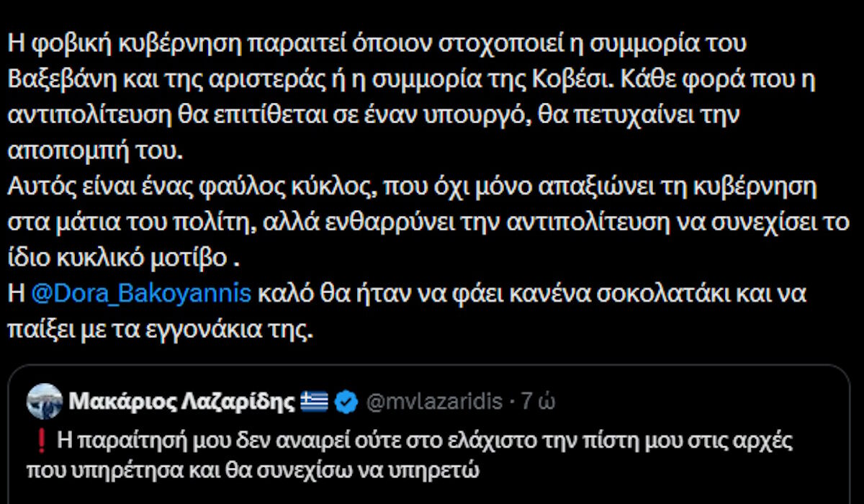The width and height of the screenshot is (864, 504).
Task: Click Μακάριος Λαζαρίδης profile avatar
Action: tap(45, 402)
